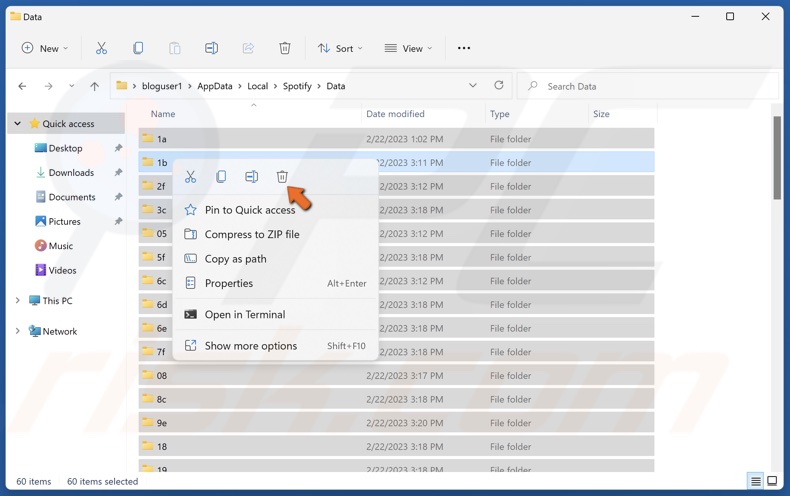790x496 pixels.
Task: Click the 1b folder row
Action: [x=397, y=162]
